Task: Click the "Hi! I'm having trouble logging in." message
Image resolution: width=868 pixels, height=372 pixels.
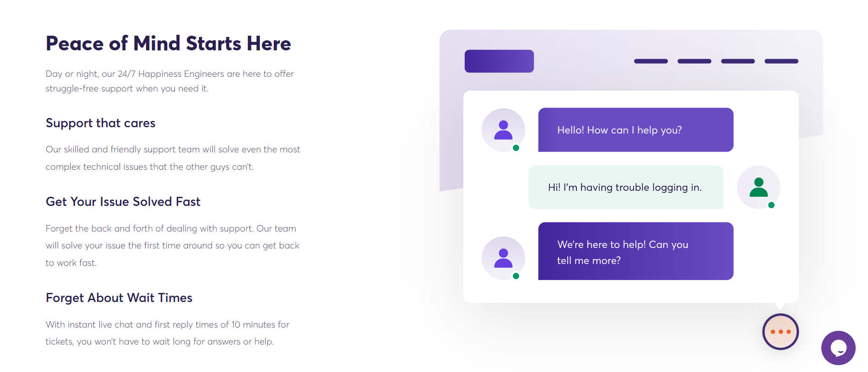Action: point(625,188)
